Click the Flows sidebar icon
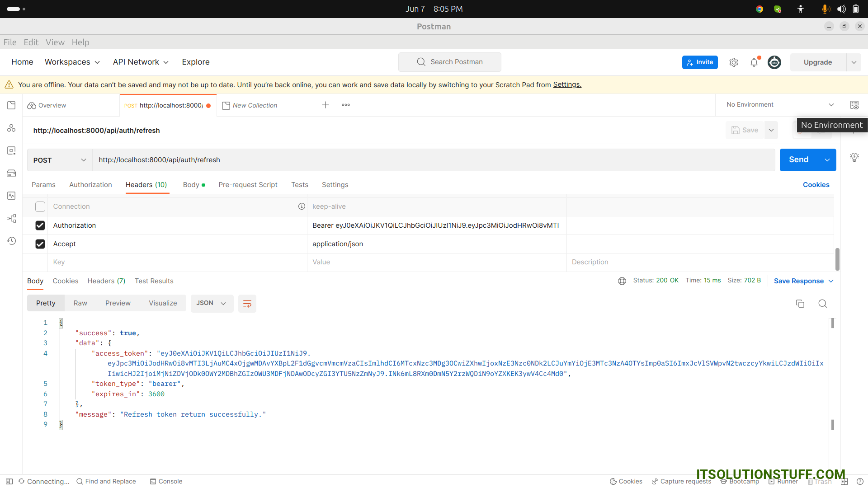This screenshot has height=488, width=868. (11, 218)
